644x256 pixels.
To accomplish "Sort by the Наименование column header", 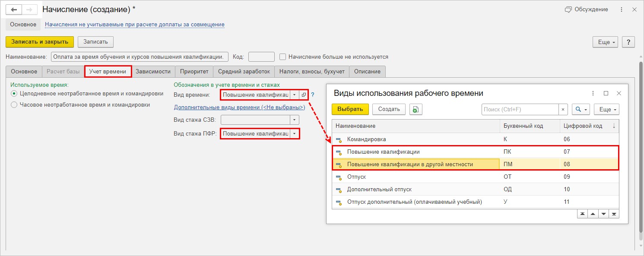I will click(416, 126).
